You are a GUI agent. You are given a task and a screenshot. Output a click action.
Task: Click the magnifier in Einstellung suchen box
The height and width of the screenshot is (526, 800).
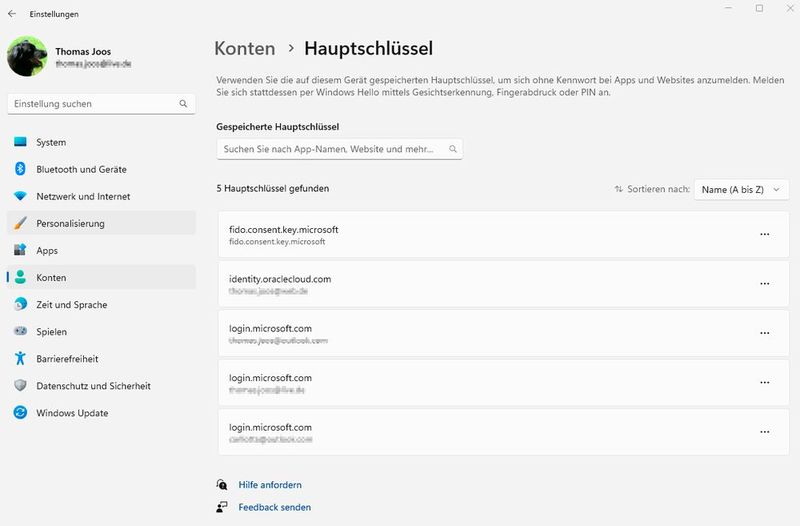[x=183, y=104]
